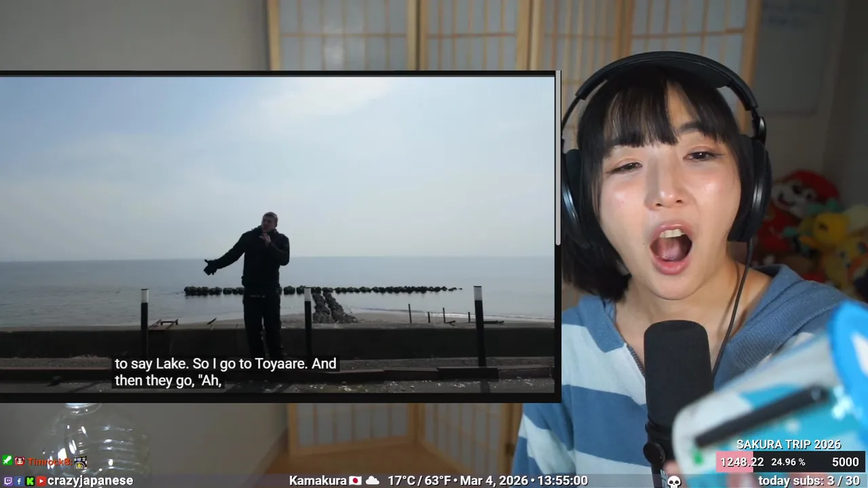Click the Kamakura location text
The height and width of the screenshot is (488, 868).
pos(318,481)
